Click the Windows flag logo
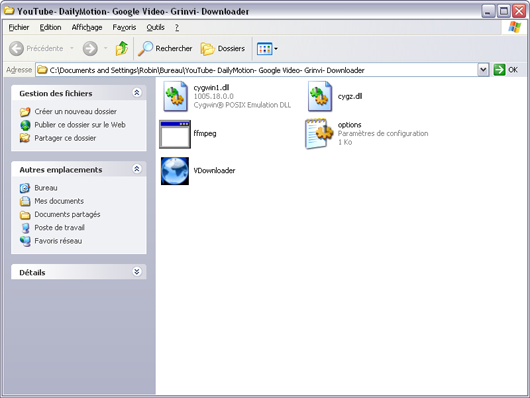 [x=514, y=27]
